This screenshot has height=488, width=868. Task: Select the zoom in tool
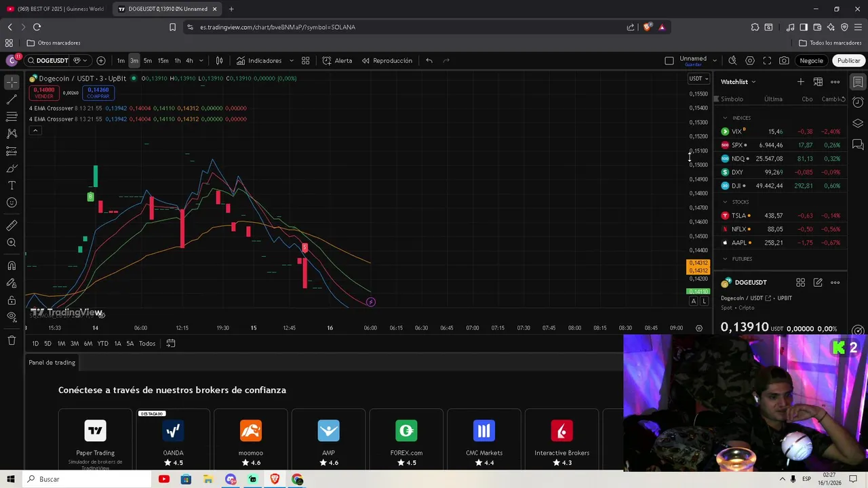12,243
